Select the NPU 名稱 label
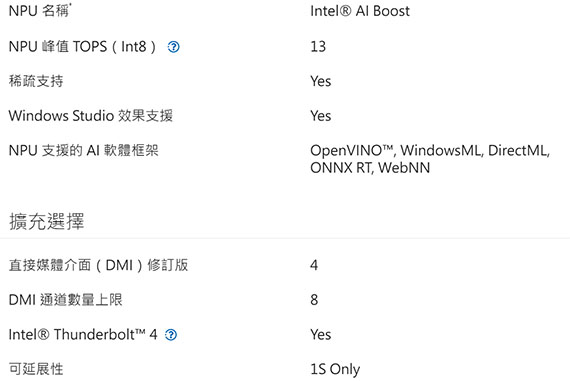This screenshot has width=570, height=381. tap(39, 11)
